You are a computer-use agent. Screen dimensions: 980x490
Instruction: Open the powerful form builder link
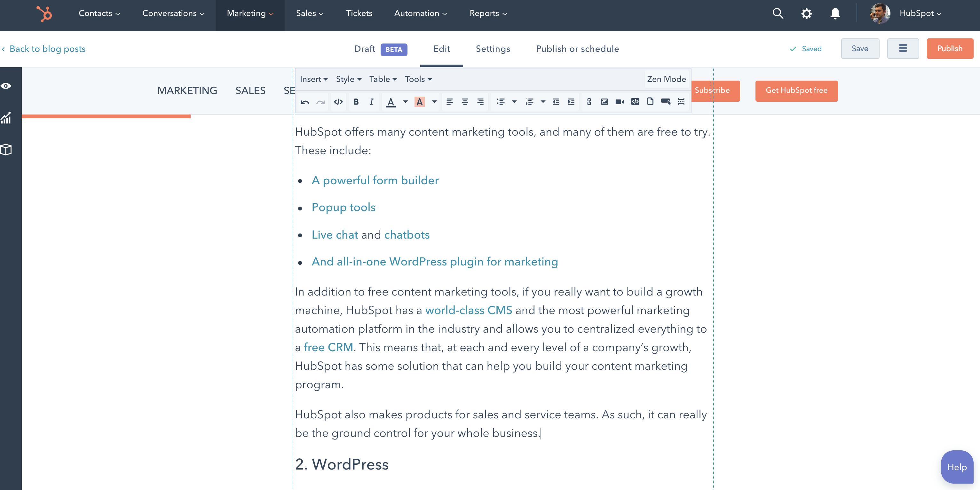(x=375, y=180)
